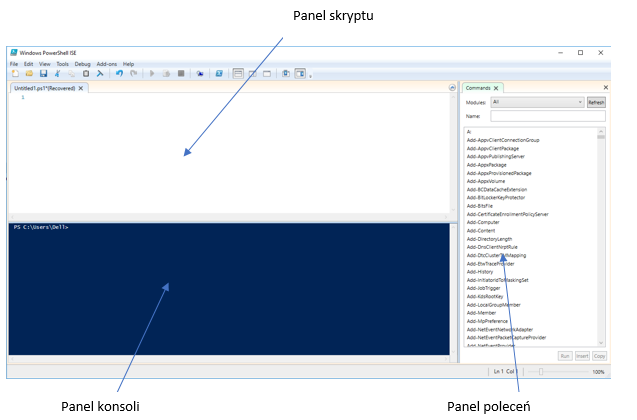Close the Commands tab with its X

(x=496, y=88)
